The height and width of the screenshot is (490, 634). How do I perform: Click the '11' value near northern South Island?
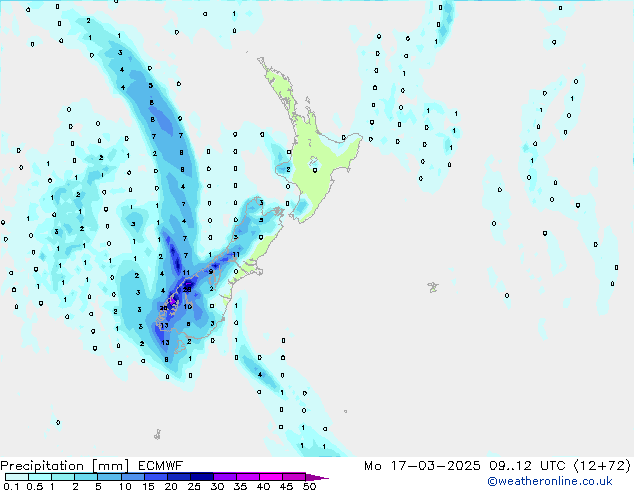pyautogui.click(x=236, y=254)
